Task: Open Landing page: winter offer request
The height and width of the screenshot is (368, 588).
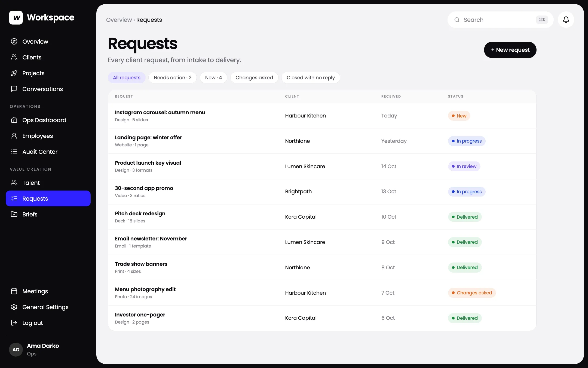Action: [x=322, y=141]
